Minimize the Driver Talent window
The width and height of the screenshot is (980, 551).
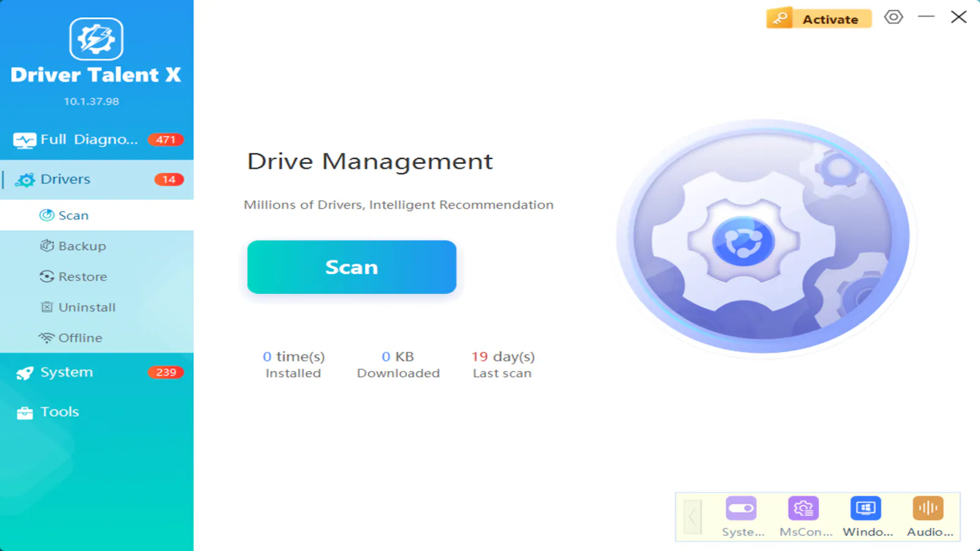(x=926, y=17)
